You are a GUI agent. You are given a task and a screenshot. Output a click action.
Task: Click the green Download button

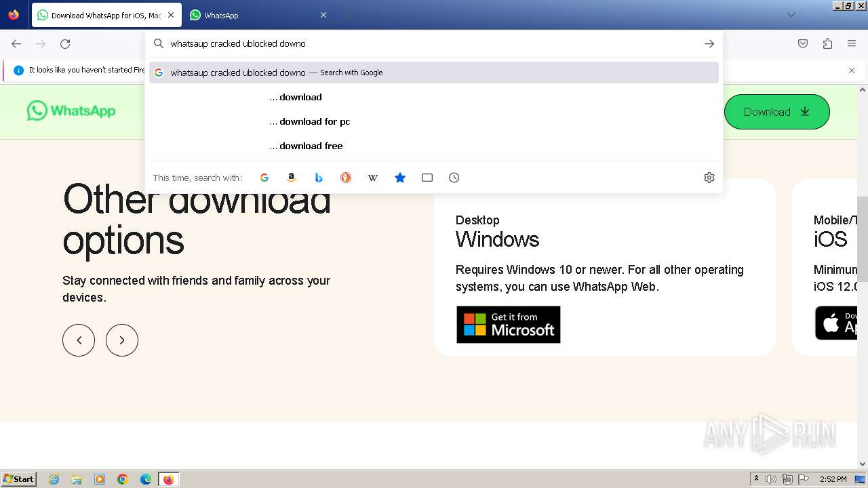click(x=776, y=112)
